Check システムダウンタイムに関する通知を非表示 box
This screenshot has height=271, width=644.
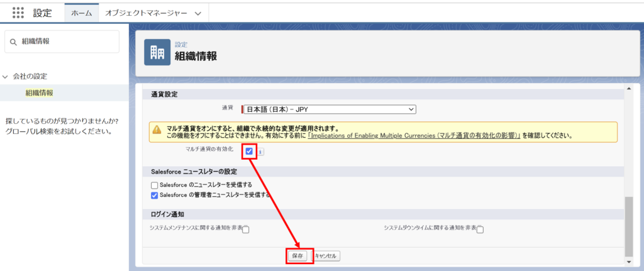[x=480, y=230]
